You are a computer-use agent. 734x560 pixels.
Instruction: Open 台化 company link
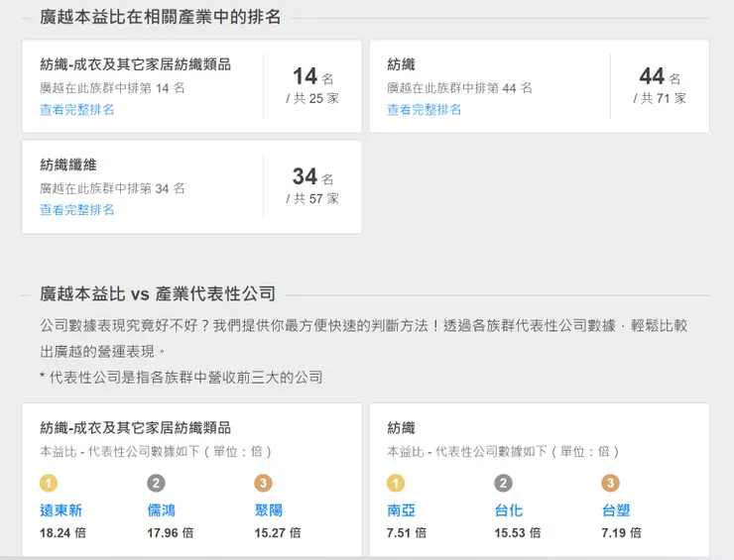(x=509, y=509)
